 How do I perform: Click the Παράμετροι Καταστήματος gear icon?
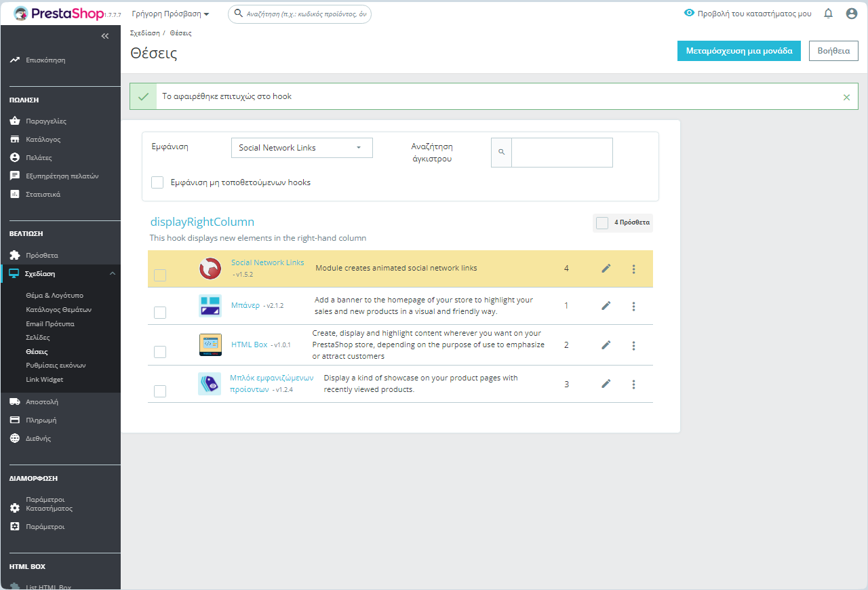tap(15, 507)
